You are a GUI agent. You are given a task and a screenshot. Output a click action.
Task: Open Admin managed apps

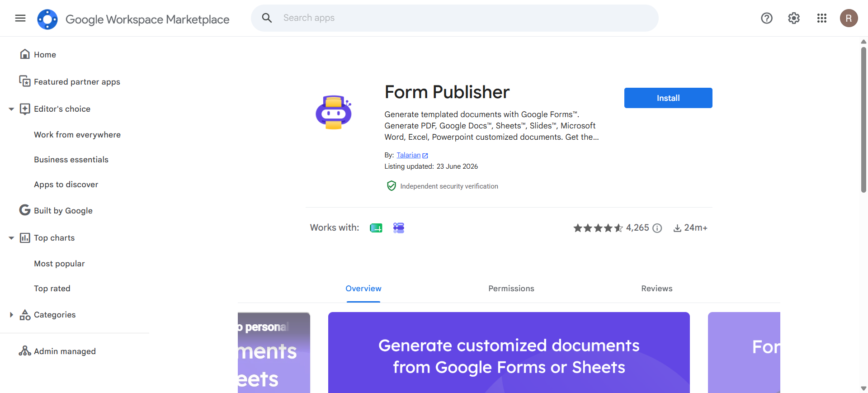[65, 351]
